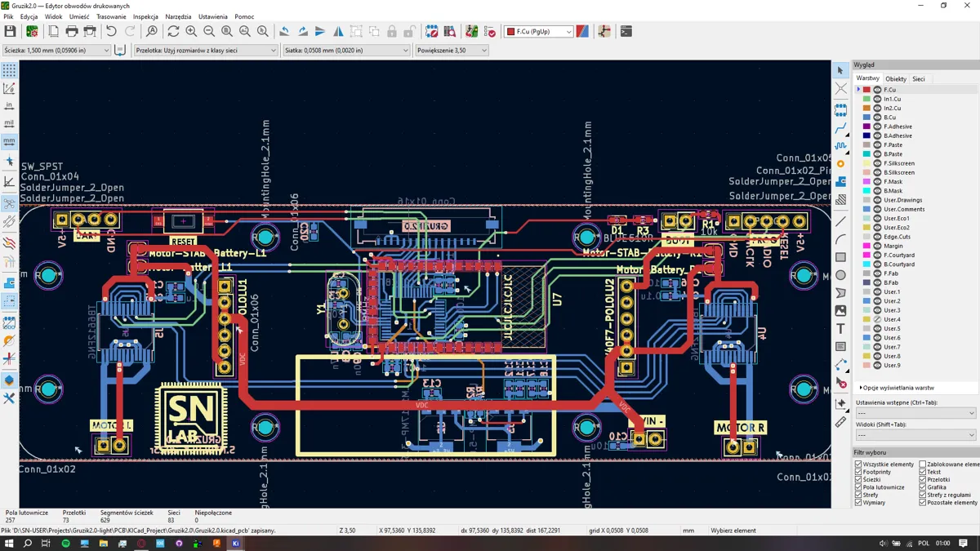
Task: Click the Undo arrow in toolbar
Action: pyautogui.click(x=111, y=32)
